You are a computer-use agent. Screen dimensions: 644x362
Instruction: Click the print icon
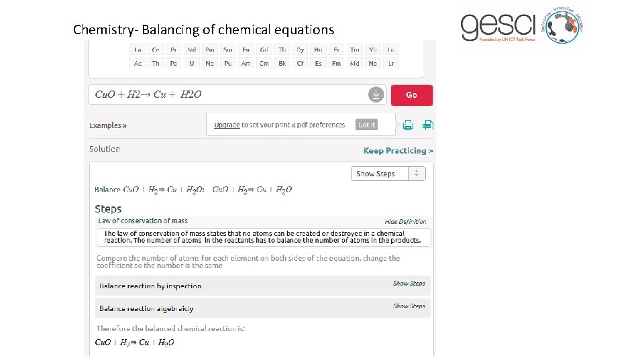tap(408, 125)
